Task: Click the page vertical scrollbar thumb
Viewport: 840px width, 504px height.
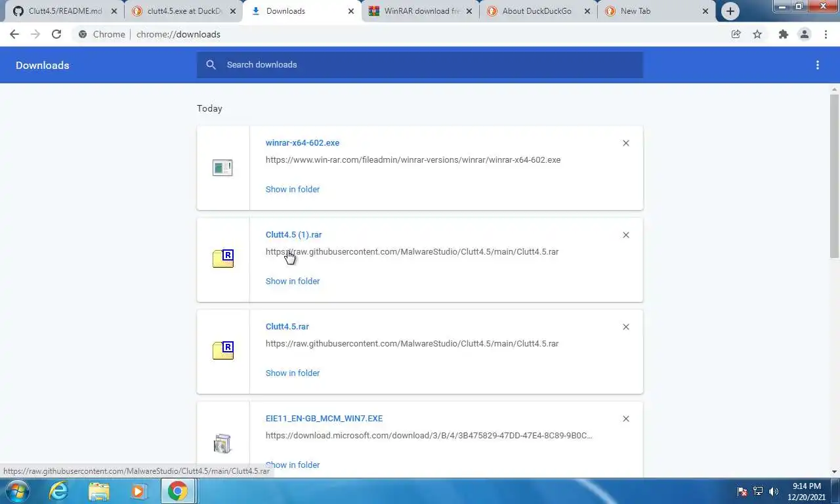Action: point(834,175)
